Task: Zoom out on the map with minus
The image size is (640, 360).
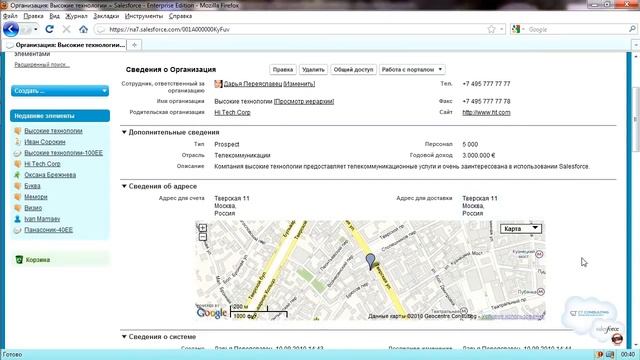Action: [x=203, y=237]
